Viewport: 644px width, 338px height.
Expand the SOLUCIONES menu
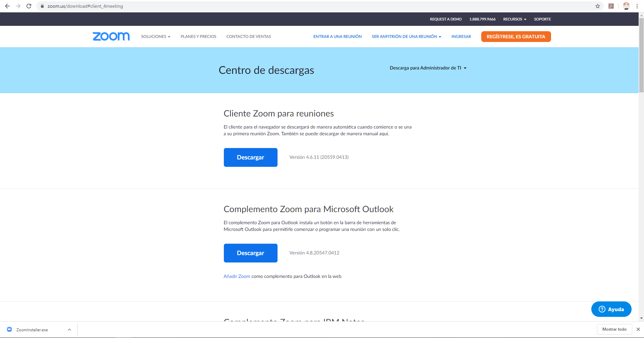point(156,37)
